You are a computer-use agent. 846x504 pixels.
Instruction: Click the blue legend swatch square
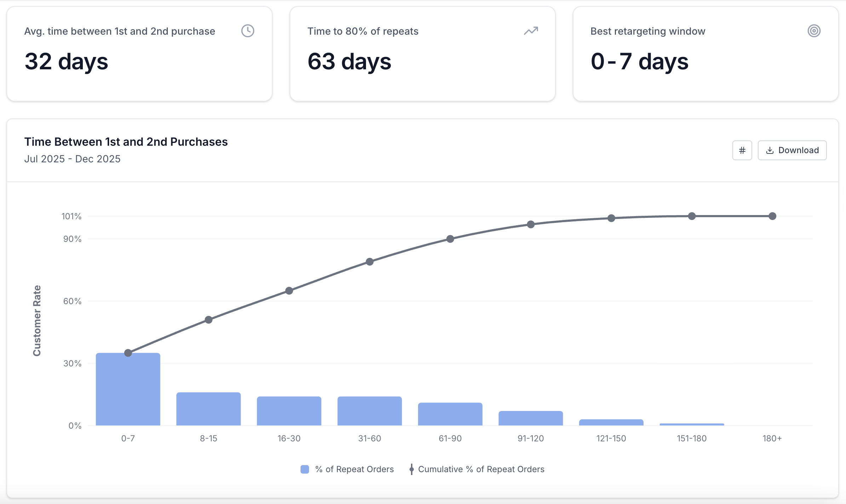(x=304, y=469)
